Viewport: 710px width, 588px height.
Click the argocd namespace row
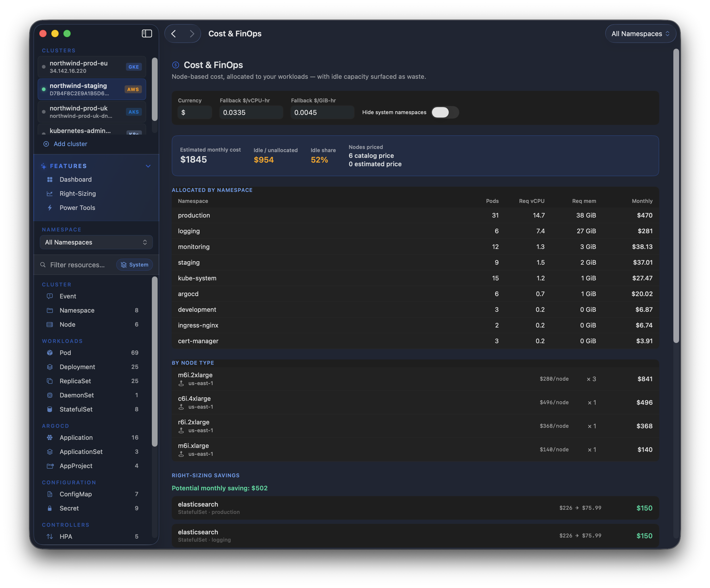[415, 294]
